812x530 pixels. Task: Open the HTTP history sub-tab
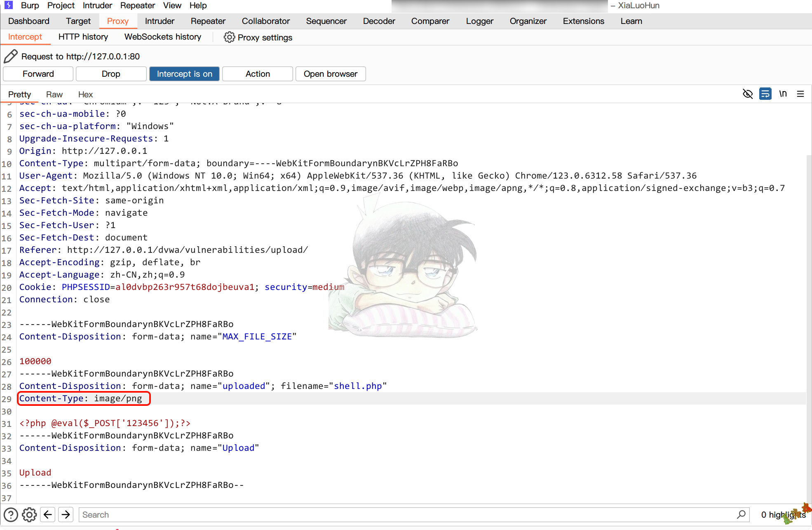point(83,37)
